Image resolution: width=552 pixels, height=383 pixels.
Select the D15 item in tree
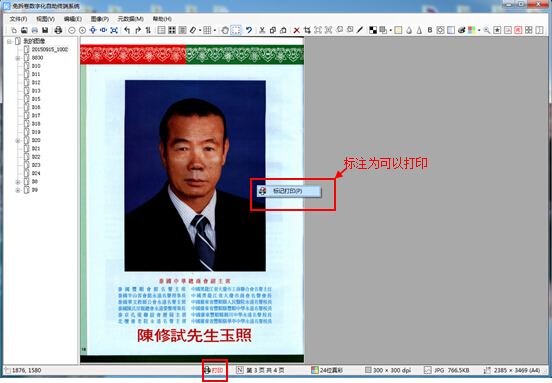coord(36,99)
